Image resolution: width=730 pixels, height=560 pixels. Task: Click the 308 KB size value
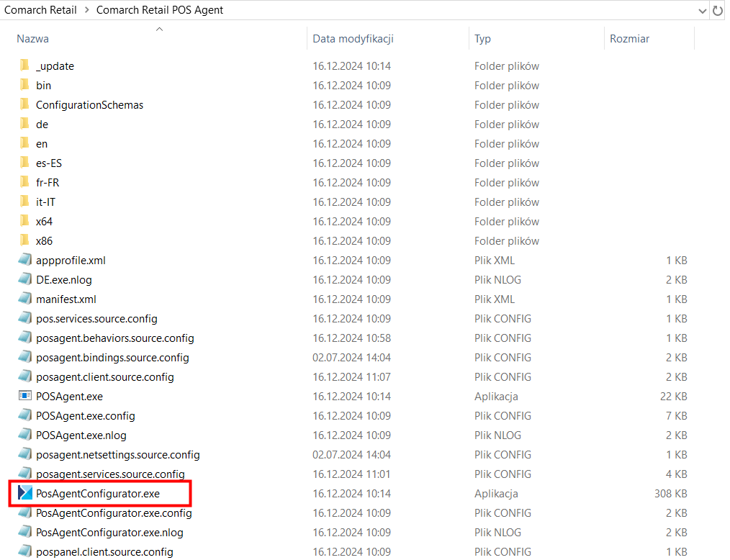[x=671, y=494]
